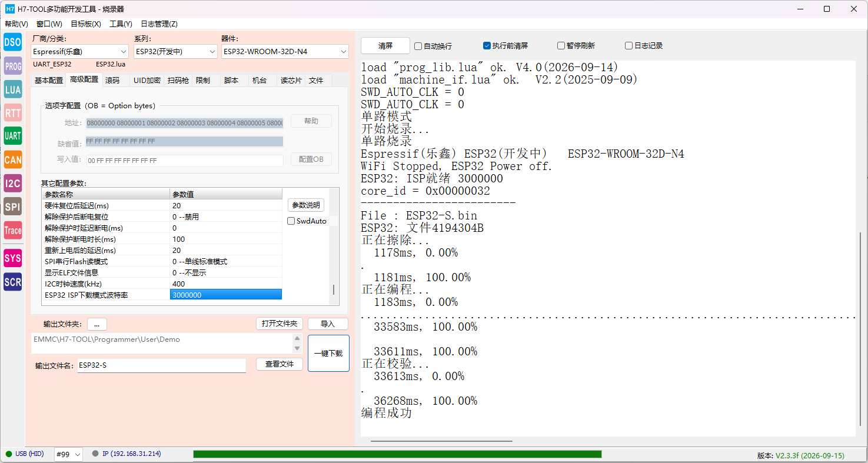Click the 一键下载 button
The height and width of the screenshot is (463, 868).
coord(328,354)
